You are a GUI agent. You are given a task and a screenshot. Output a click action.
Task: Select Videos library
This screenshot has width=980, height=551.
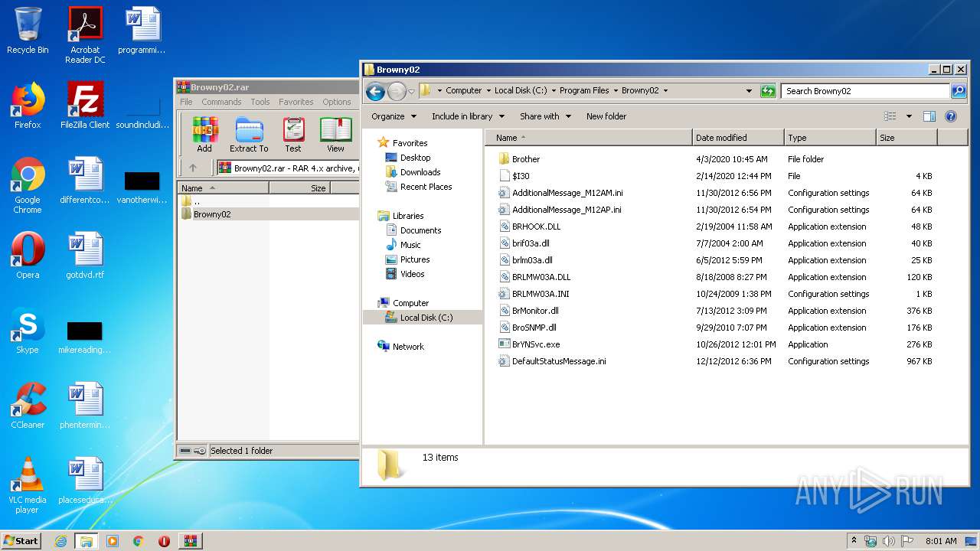(412, 274)
